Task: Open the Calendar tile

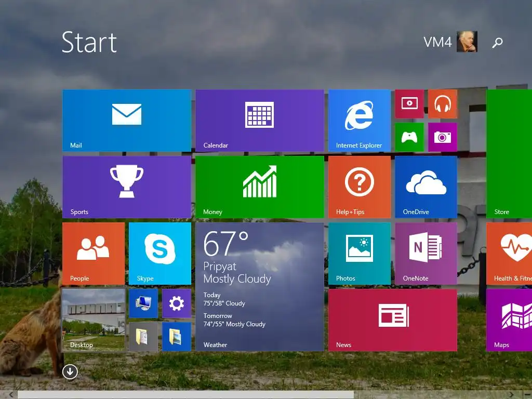Action: [260, 120]
